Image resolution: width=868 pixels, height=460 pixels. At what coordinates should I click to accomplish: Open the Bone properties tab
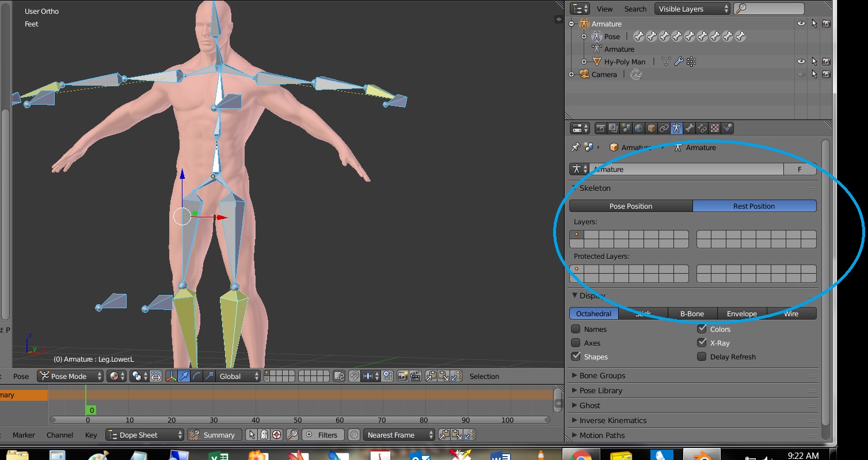[689, 128]
